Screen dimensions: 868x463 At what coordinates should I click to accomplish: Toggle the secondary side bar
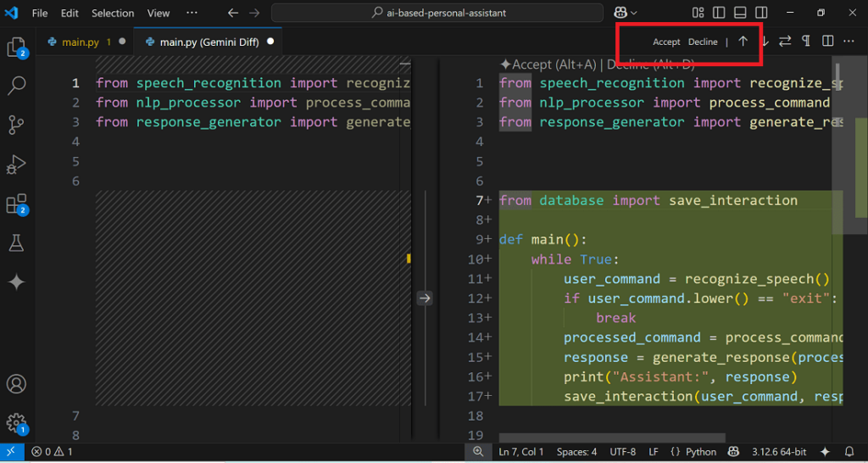click(761, 13)
